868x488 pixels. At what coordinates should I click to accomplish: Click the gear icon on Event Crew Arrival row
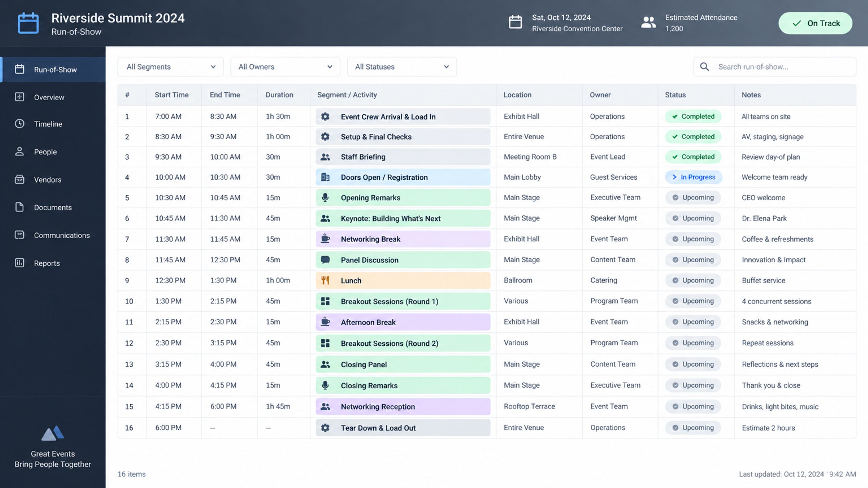pos(325,117)
